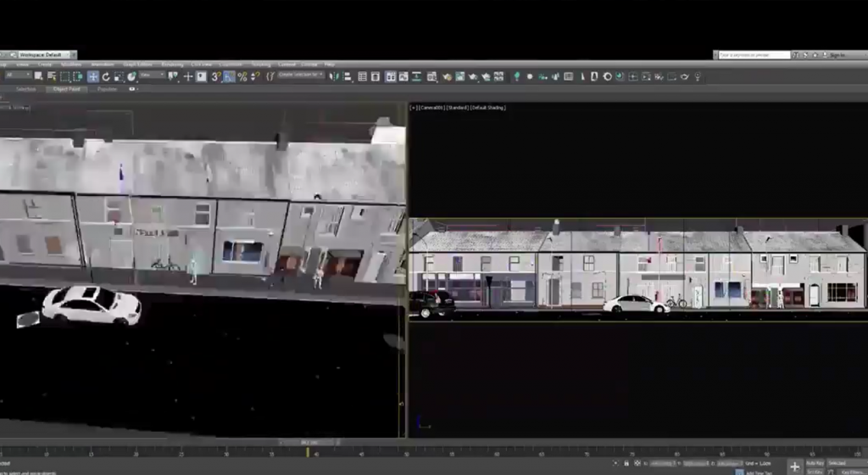Image resolution: width=868 pixels, height=475 pixels.
Task: Click the Select by Name icon
Action: click(52, 76)
